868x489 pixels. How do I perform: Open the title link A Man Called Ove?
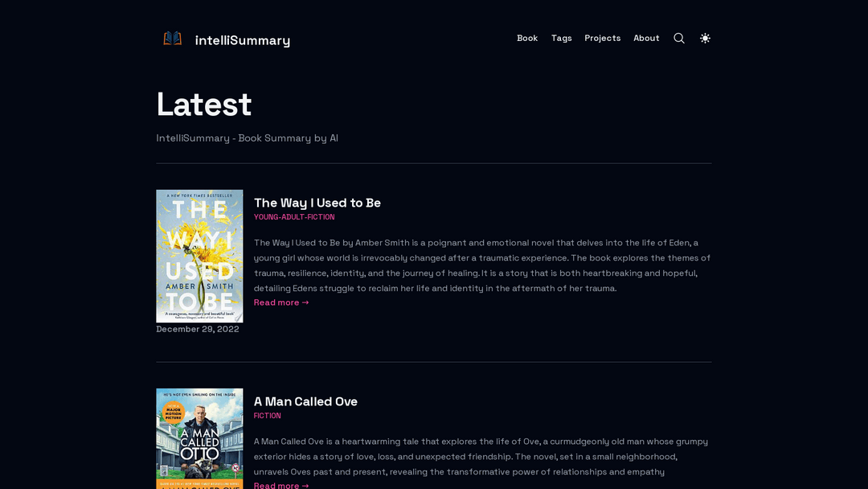tap(305, 401)
